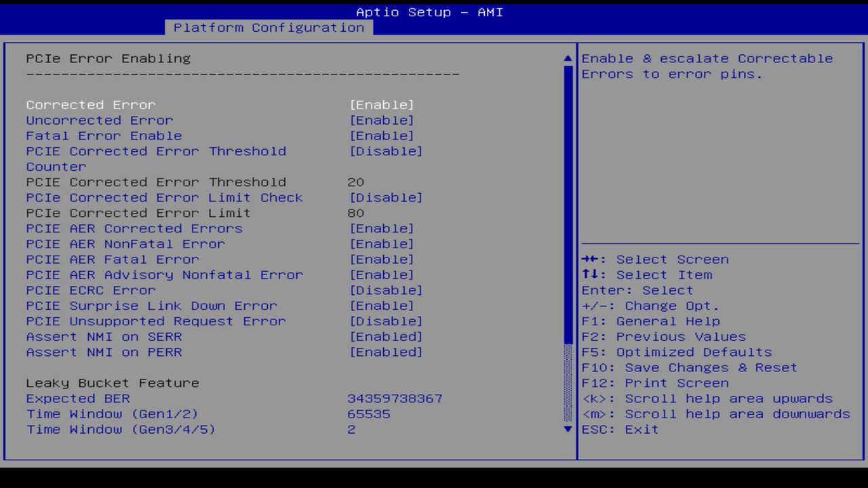Image resolution: width=868 pixels, height=488 pixels.
Task: Edit the Expected BER value
Action: click(396, 399)
